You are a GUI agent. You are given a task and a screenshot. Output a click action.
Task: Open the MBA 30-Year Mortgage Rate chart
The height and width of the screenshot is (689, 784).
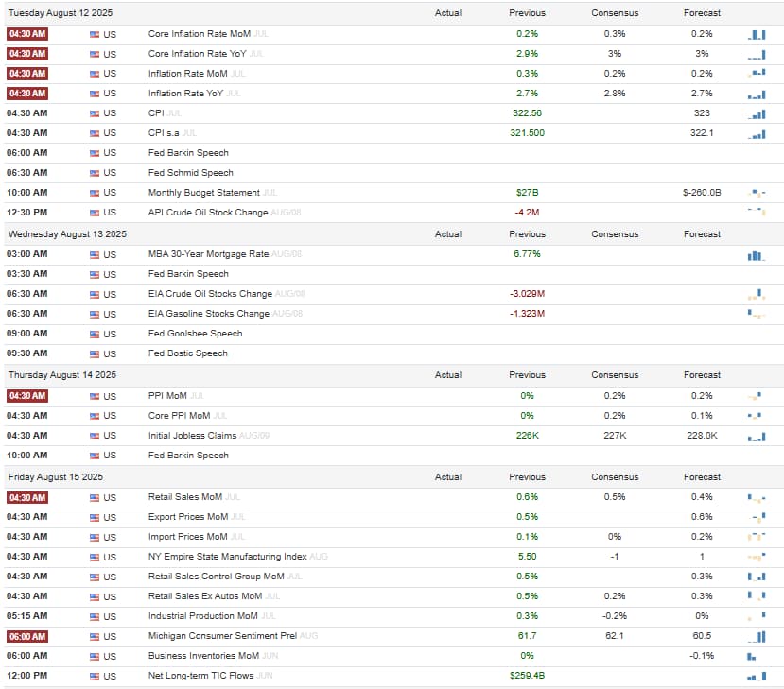757,255
